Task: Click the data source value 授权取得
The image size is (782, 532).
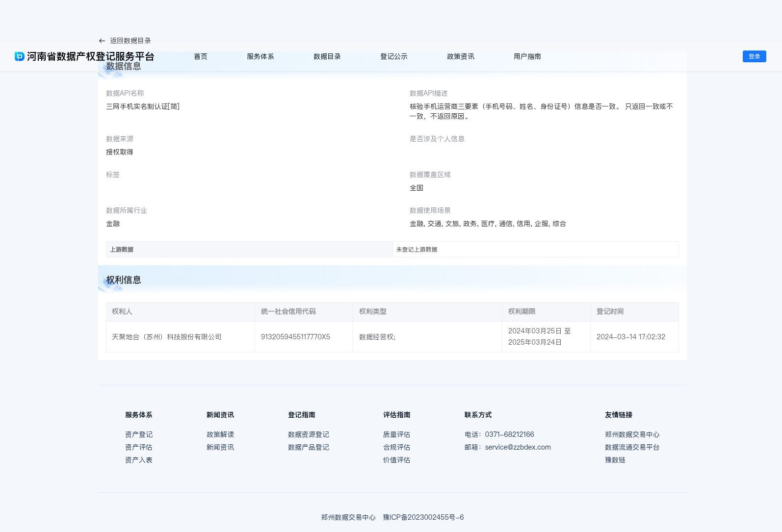Action: click(x=120, y=152)
